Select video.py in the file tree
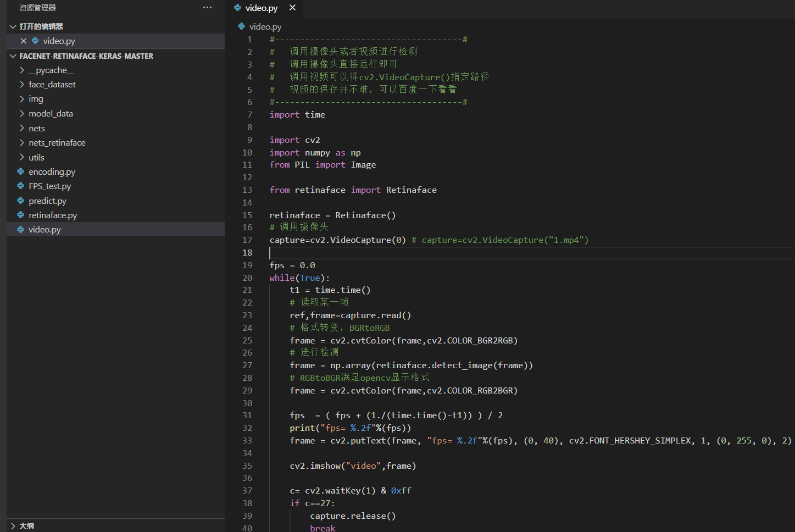The image size is (795, 532). click(115, 229)
